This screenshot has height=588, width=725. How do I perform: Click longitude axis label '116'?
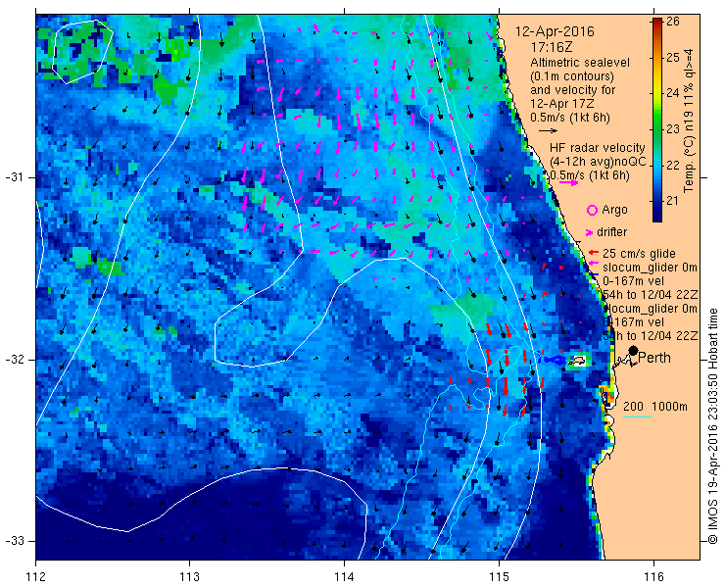(653, 577)
